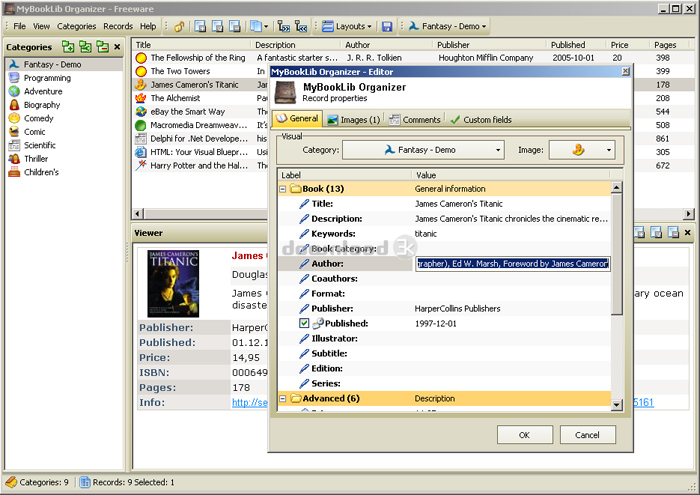Open the View menu
The height and width of the screenshot is (495, 700).
[x=42, y=26]
